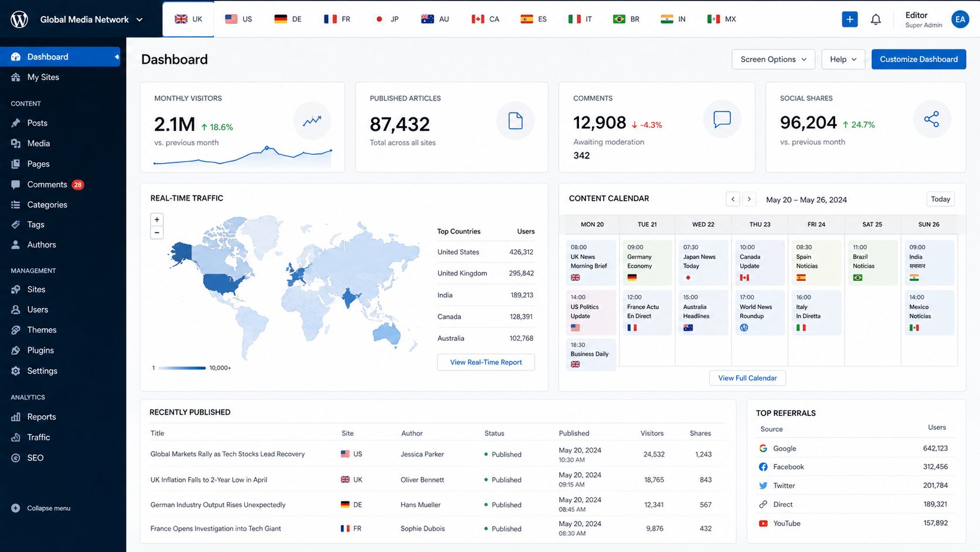Open the notifications bell

click(876, 19)
